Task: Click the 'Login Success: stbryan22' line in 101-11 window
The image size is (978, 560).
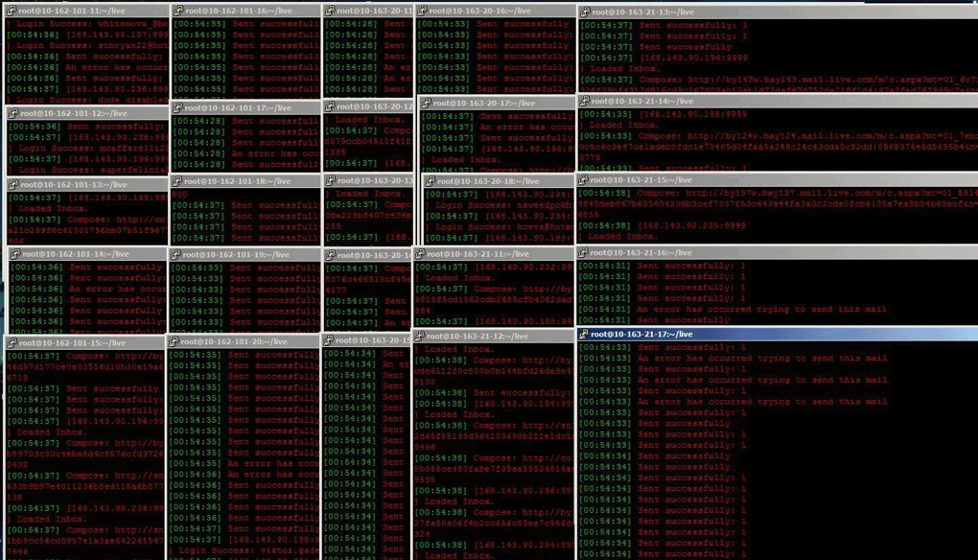Action: (86, 45)
